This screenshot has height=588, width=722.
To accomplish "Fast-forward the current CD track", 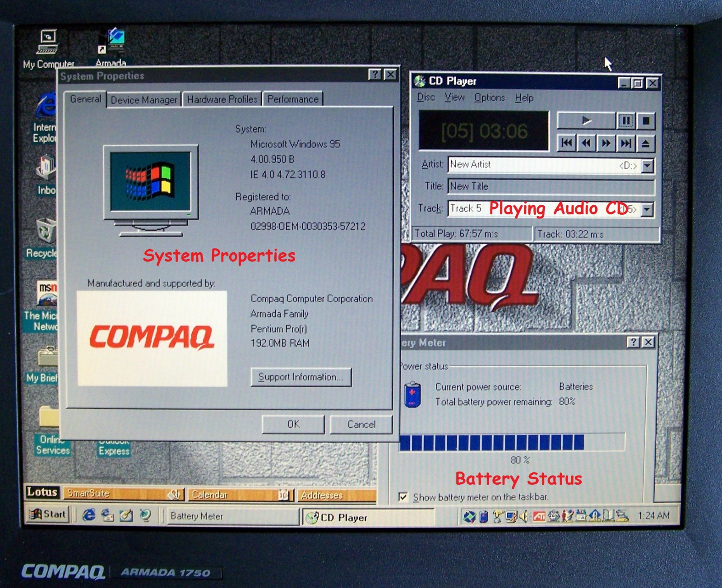I will 606,143.
